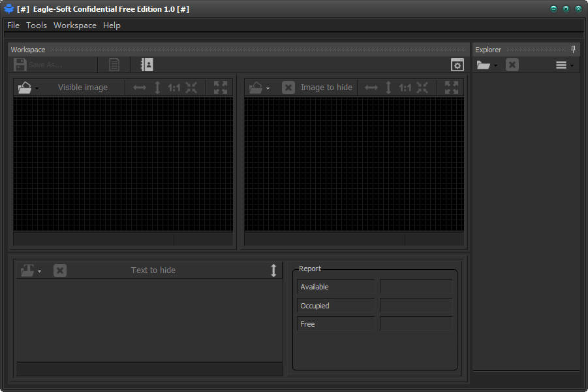Open the Tools menu
The height and width of the screenshot is (392, 588).
[37, 25]
